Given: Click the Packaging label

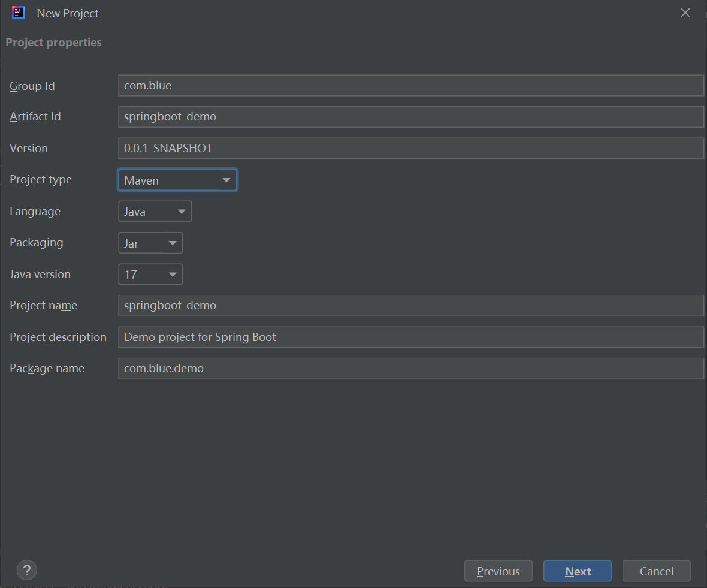Looking at the screenshot, I should [37, 243].
